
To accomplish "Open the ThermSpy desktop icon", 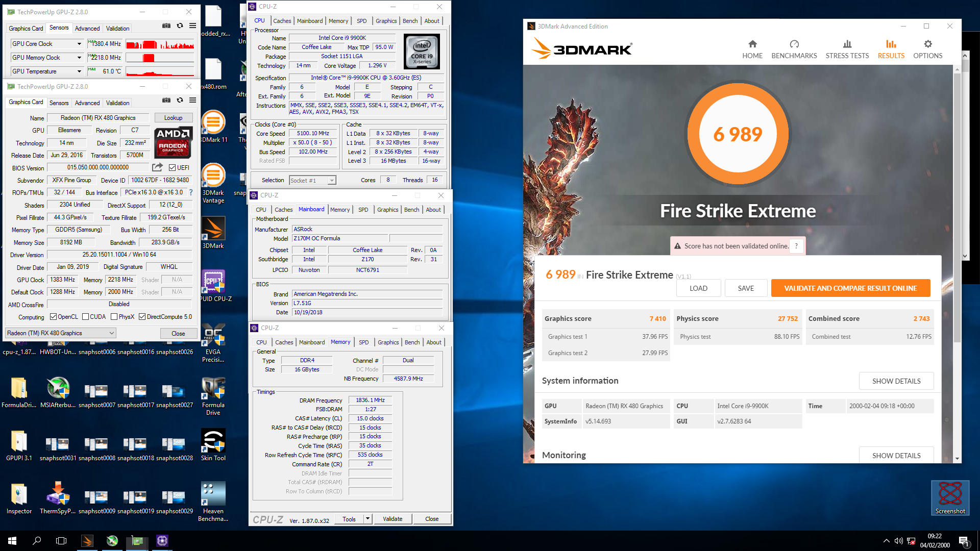I will (58, 498).
